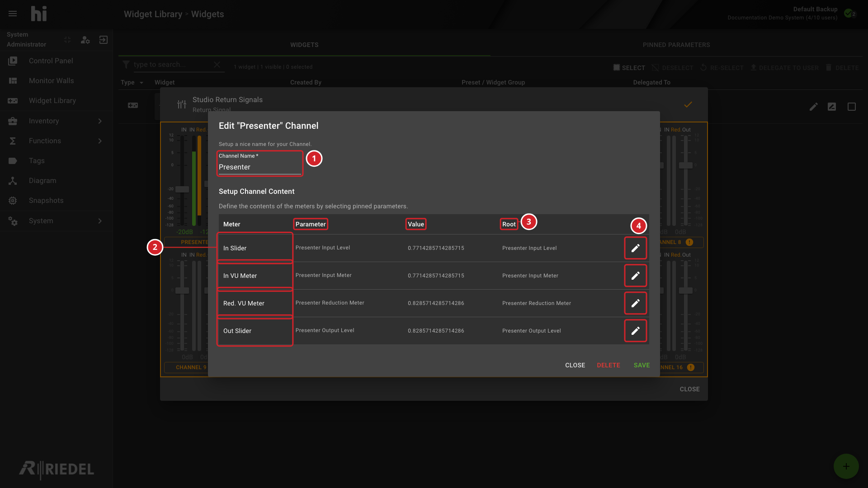Click the Channel 16 warning icon

[x=690, y=367]
